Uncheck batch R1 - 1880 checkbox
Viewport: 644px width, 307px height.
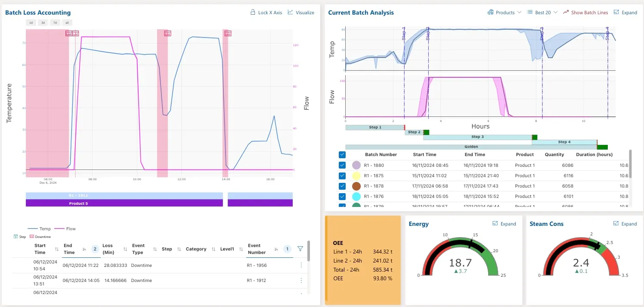point(342,165)
